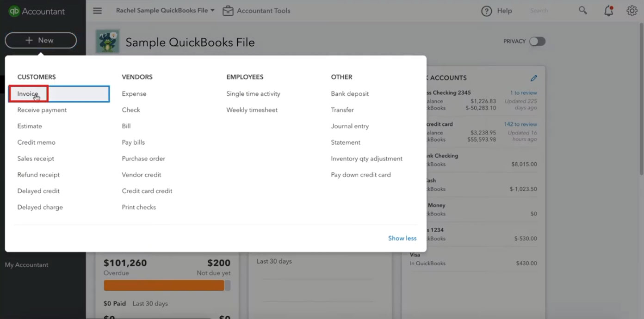Select Purchase order
The height and width of the screenshot is (319, 644).
[143, 159]
